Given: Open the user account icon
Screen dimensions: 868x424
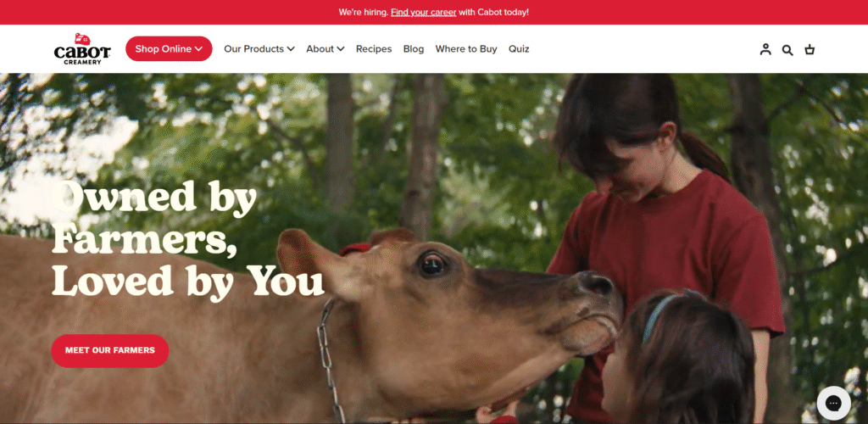Looking at the screenshot, I should (765, 49).
